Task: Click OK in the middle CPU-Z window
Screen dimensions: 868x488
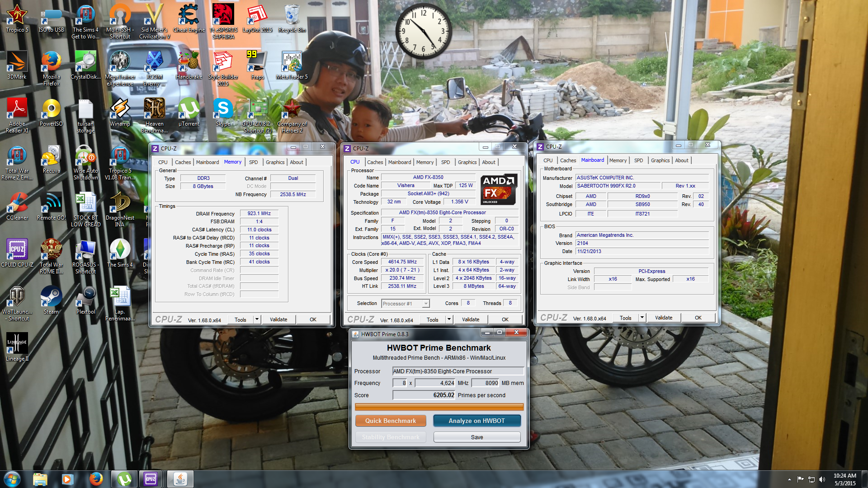Action: tap(505, 319)
